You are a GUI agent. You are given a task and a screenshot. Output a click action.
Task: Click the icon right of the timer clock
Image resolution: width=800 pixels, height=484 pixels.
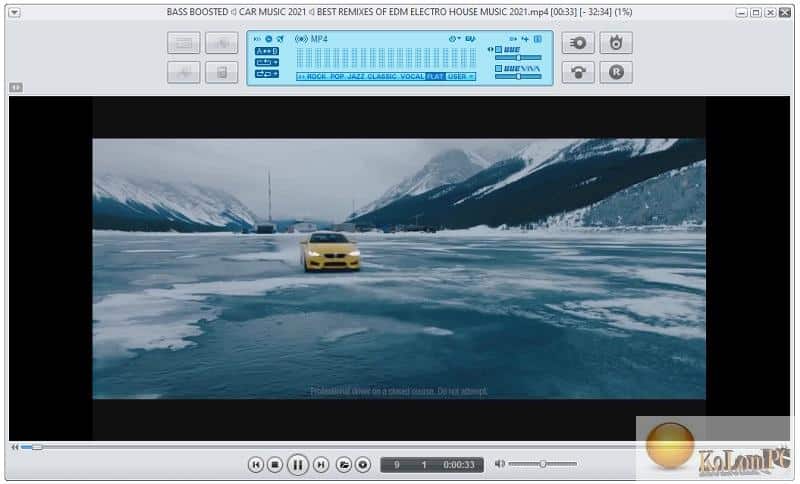[470, 39]
